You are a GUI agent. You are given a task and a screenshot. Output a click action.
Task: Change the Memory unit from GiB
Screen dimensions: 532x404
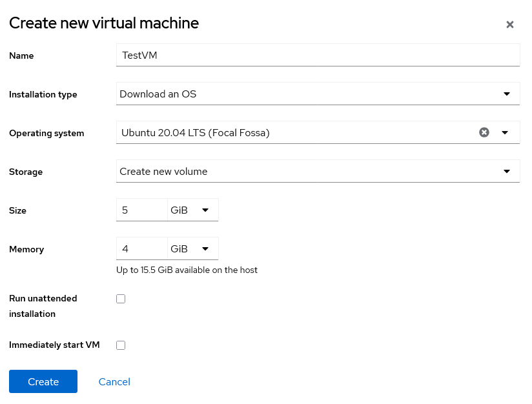(x=192, y=249)
